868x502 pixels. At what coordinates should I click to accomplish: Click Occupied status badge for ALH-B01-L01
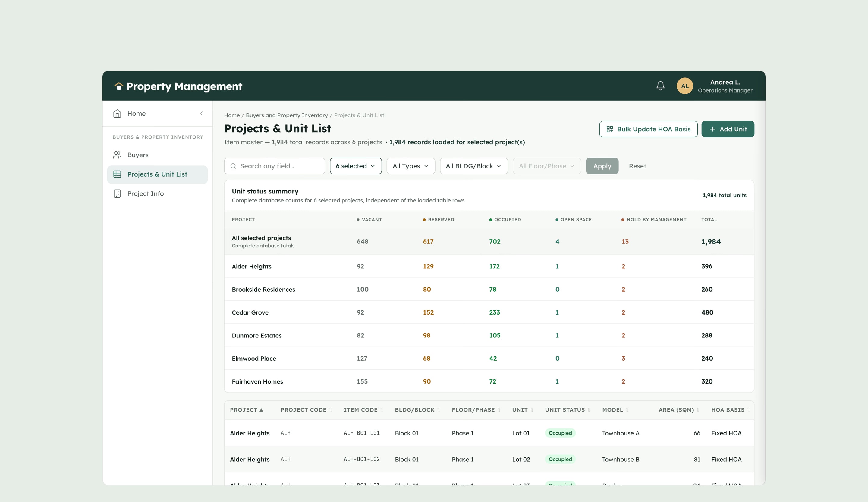(x=560, y=433)
